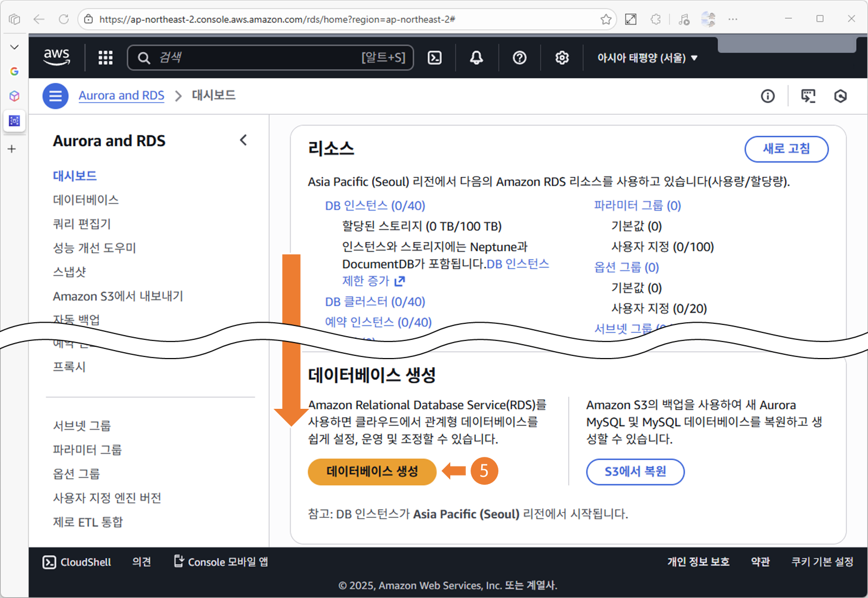Open browser tab actions icon
This screenshot has height=598, width=868.
(14, 19)
